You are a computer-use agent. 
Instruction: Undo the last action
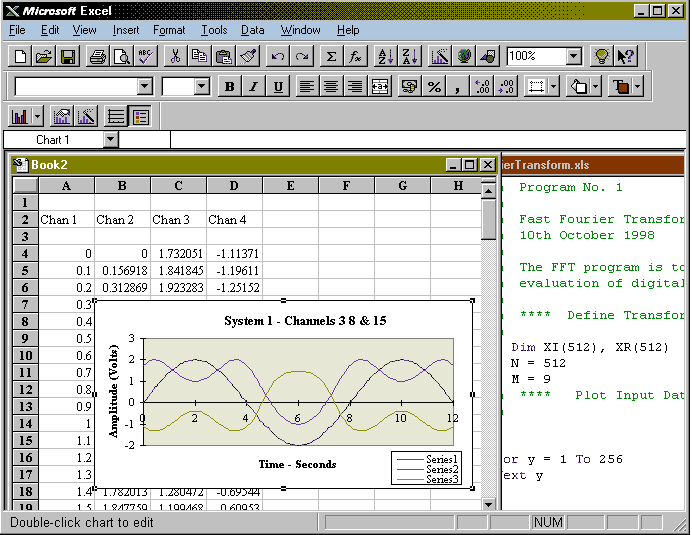click(x=277, y=57)
